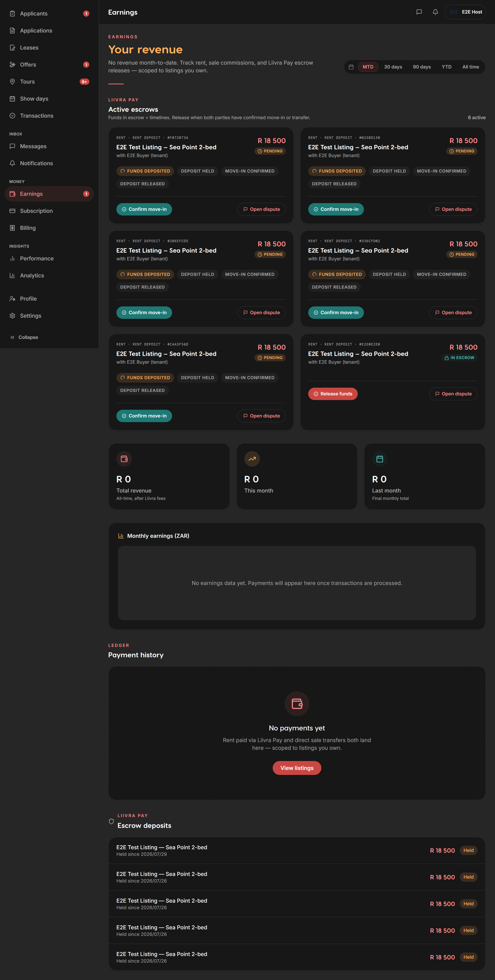The height and width of the screenshot is (980, 495).
Task: Click the Leases pen icon in sidebar
Action: tap(13, 48)
